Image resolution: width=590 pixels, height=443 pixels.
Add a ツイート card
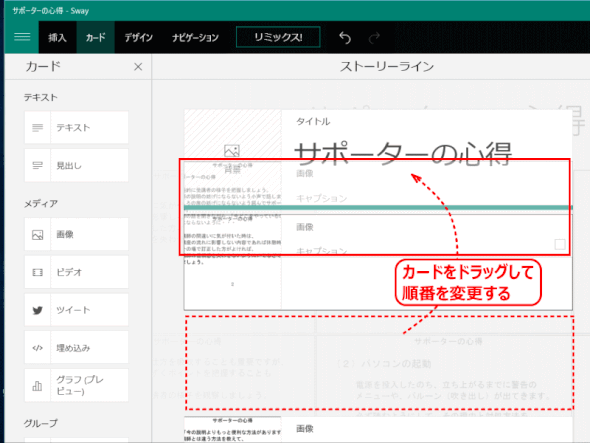76,310
